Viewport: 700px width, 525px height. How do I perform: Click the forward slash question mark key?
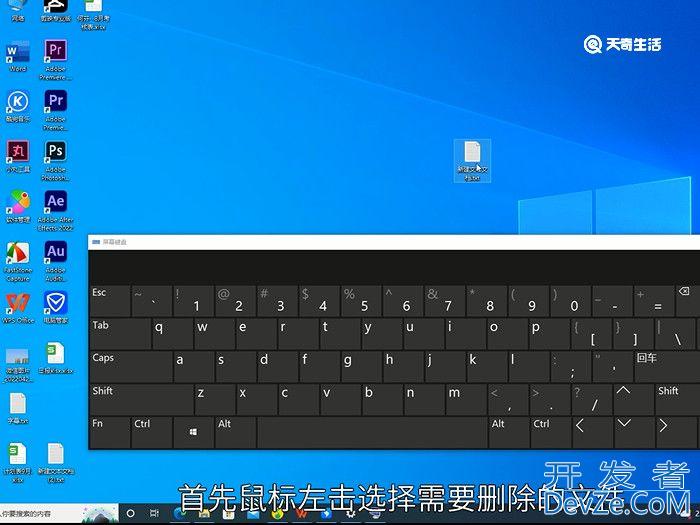click(x=592, y=399)
